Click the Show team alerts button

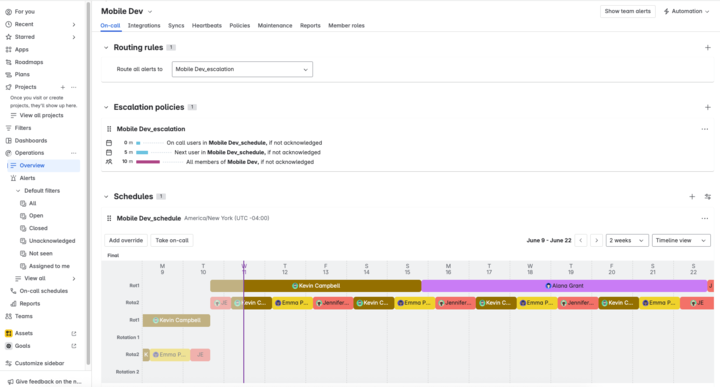click(627, 11)
